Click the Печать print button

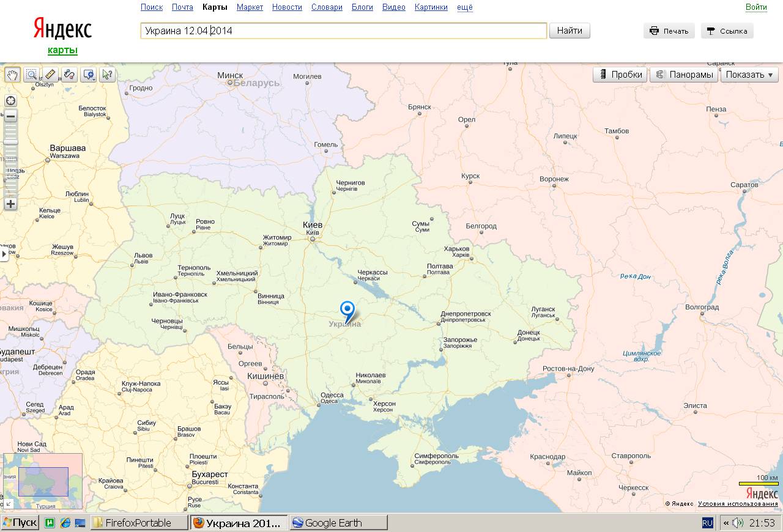[x=669, y=31]
